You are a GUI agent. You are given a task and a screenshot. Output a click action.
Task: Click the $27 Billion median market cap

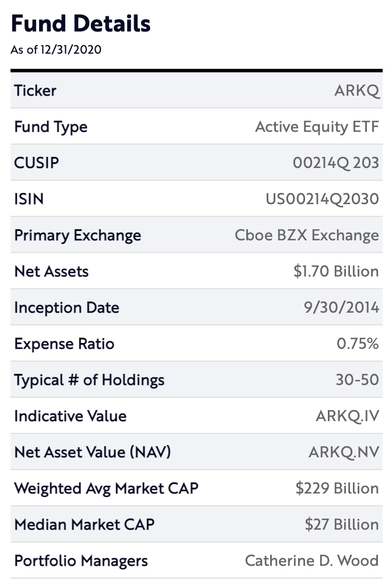(342, 524)
